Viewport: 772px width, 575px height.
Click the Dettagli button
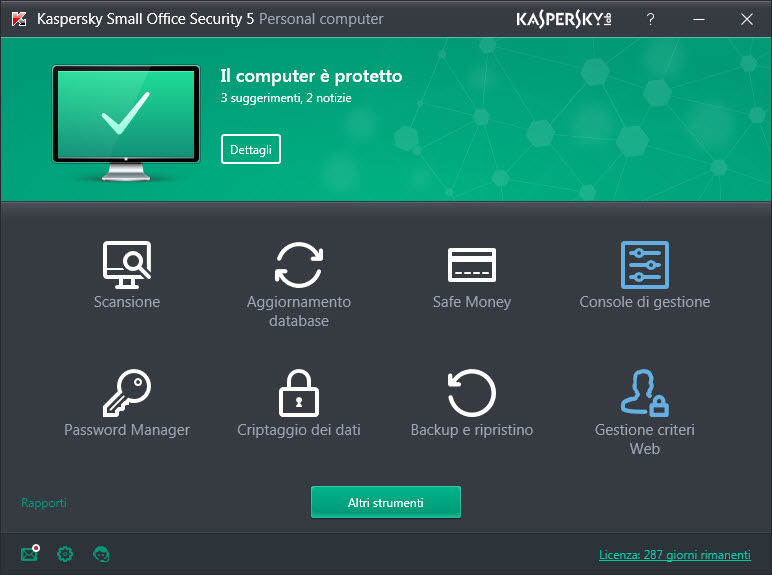[251, 149]
